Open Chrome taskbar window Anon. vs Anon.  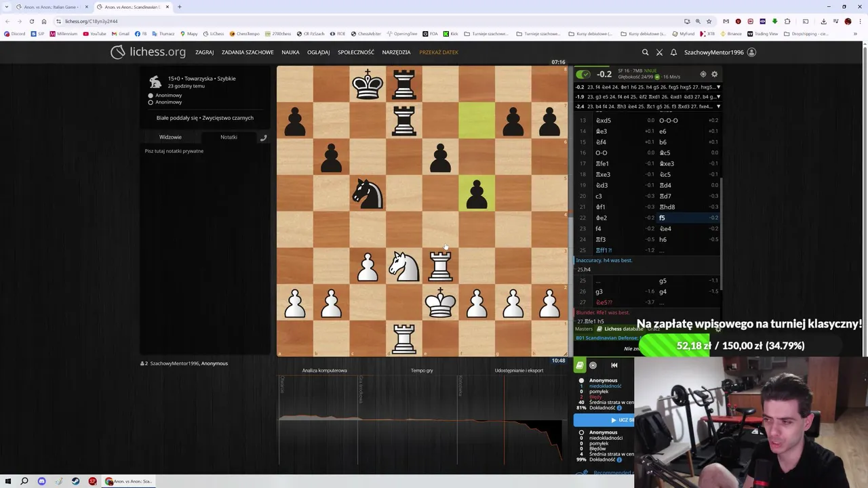click(x=129, y=481)
